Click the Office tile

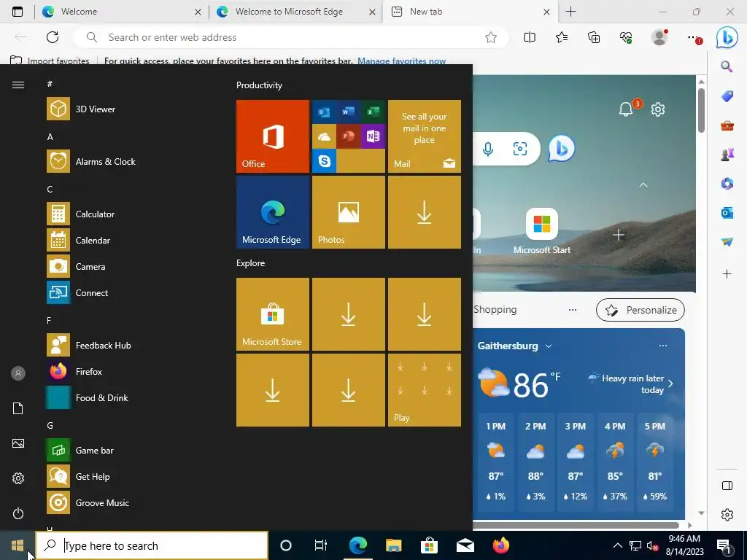(273, 136)
